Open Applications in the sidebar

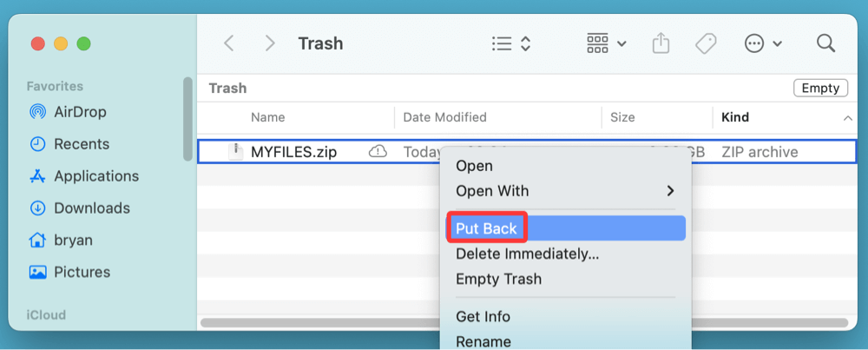84,176
